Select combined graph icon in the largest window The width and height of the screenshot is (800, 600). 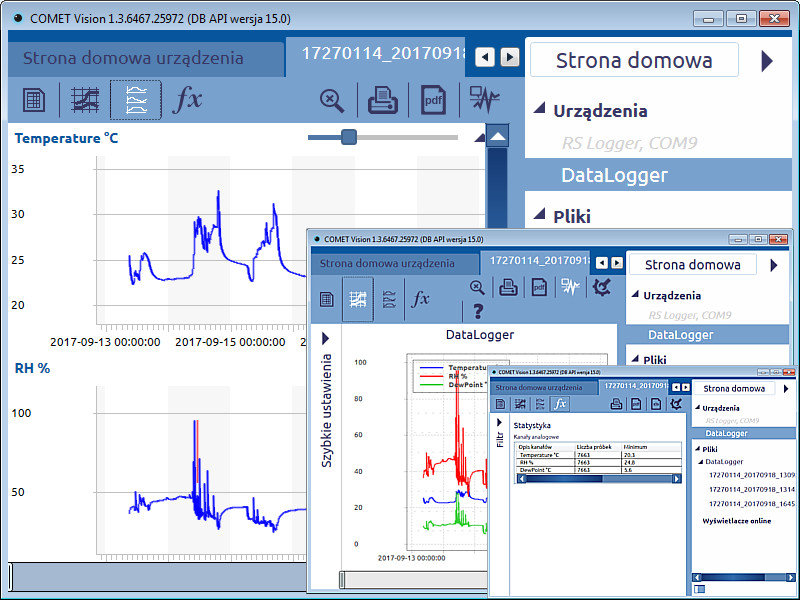(85, 99)
